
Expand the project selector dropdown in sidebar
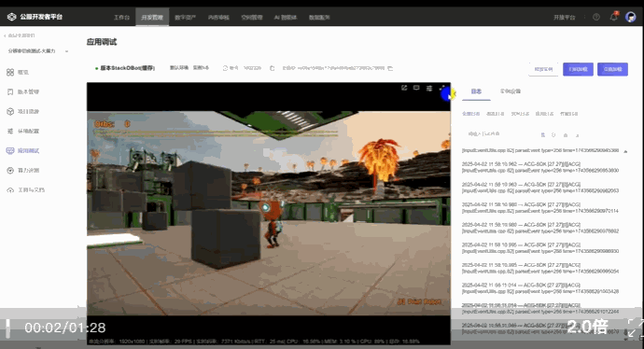click(66, 51)
